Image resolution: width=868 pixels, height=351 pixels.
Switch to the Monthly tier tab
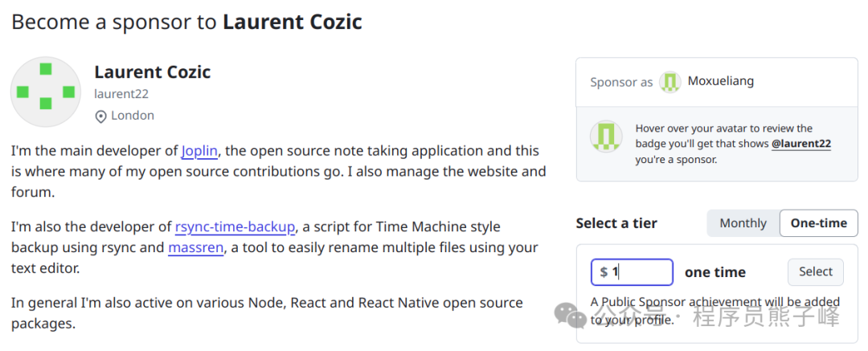[743, 223]
